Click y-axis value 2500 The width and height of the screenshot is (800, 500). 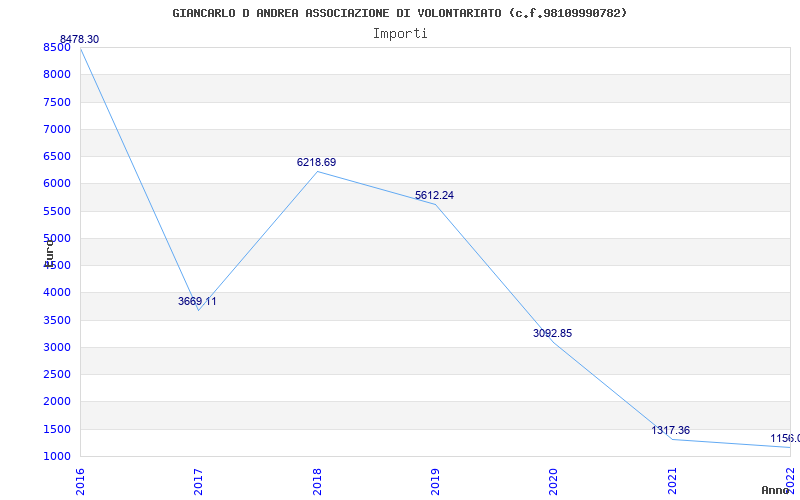pyautogui.click(x=57, y=374)
